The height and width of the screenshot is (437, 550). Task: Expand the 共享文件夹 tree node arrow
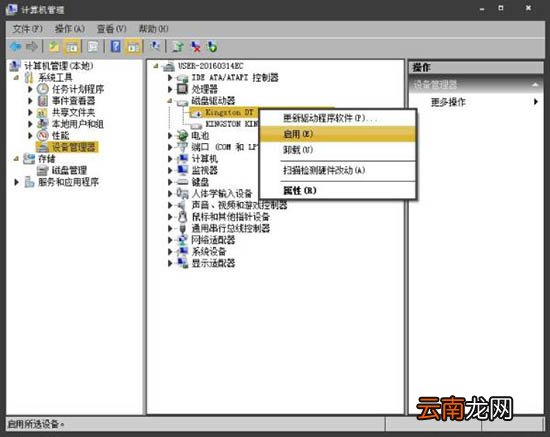point(30,113)
